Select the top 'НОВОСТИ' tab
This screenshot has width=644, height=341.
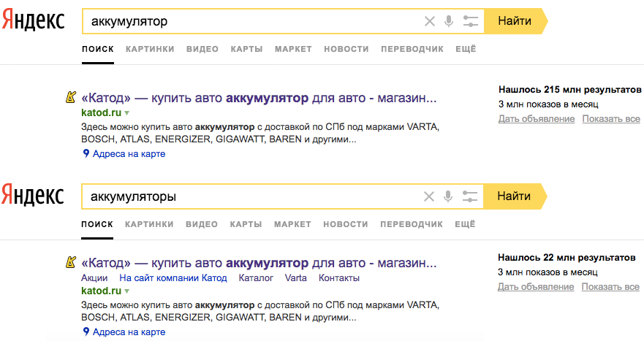[346, 49]
